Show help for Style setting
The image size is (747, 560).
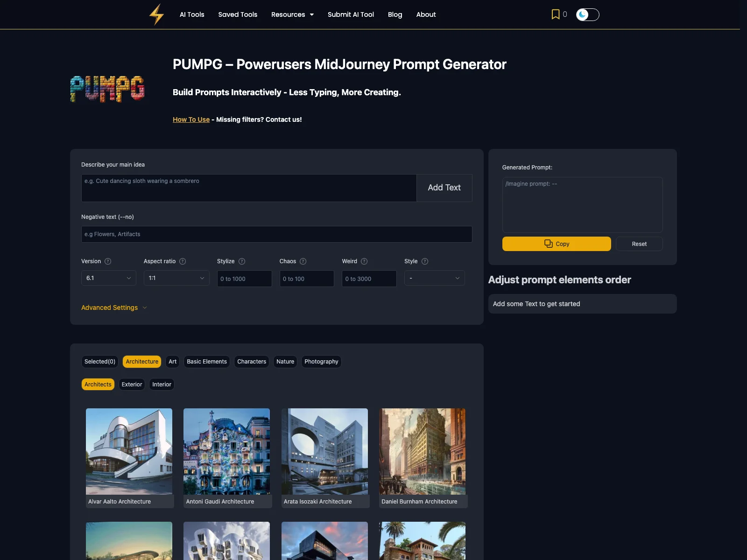[x=425, y=261]
